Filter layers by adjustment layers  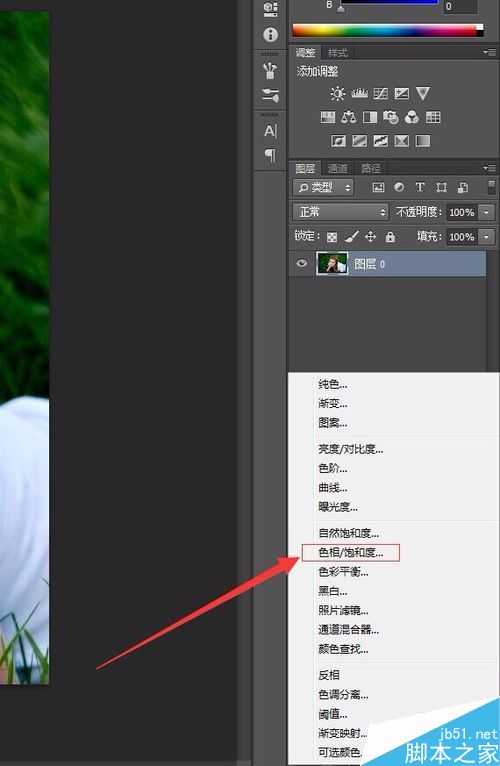coord(399,187)
